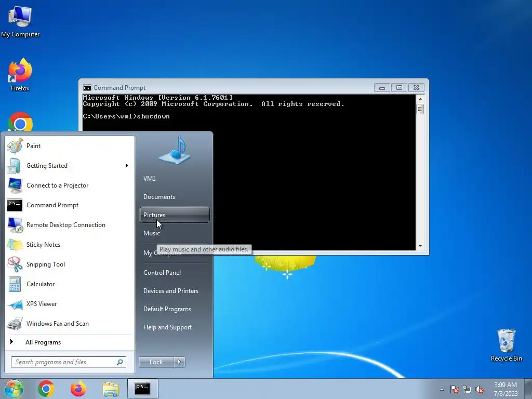Expand All Programs list
The width and height of the screenshot is (532, 399).
pos(70,342)
